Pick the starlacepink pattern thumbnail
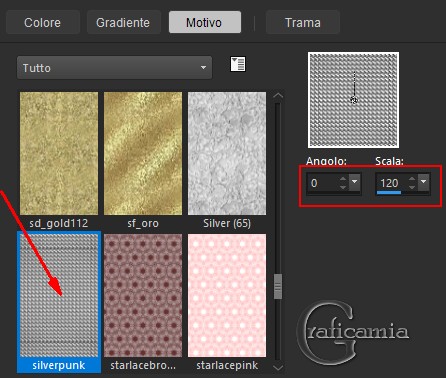This screenshot has width=446, height=378. click(x=227, y=295)
